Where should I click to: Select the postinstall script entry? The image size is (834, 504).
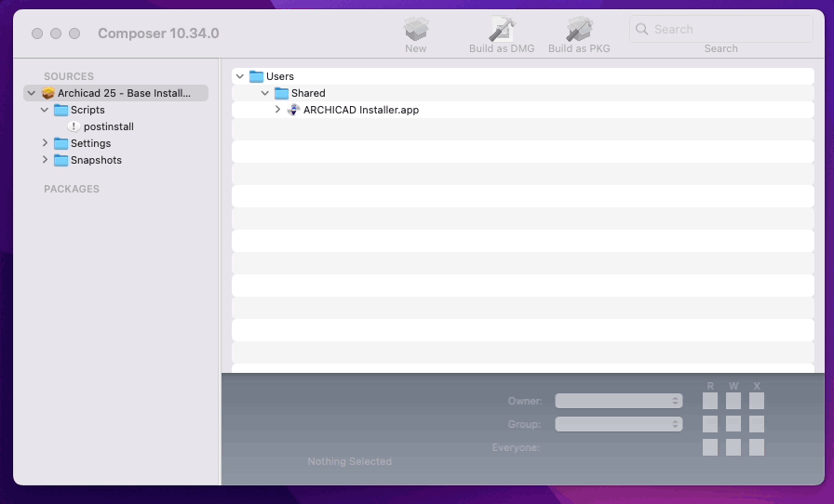point(109,126)
